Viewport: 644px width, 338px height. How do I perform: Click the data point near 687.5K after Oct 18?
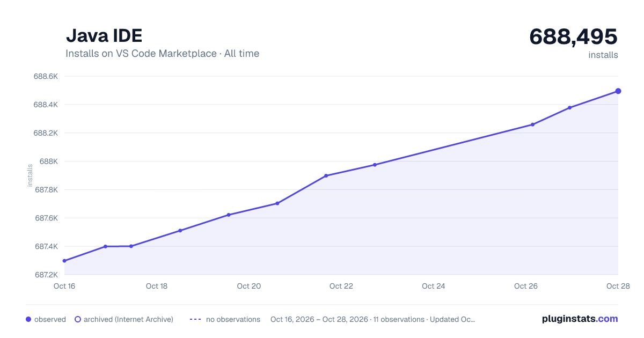[x=180, y=231]
